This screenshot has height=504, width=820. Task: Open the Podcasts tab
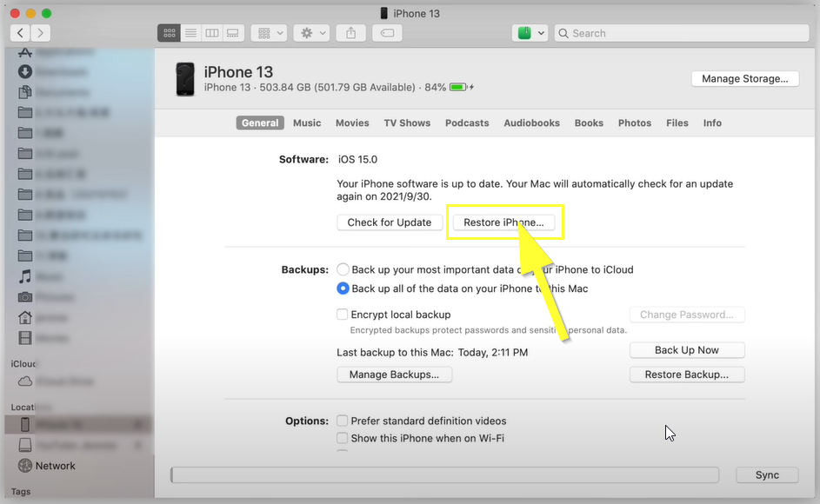tap(467, 123)
